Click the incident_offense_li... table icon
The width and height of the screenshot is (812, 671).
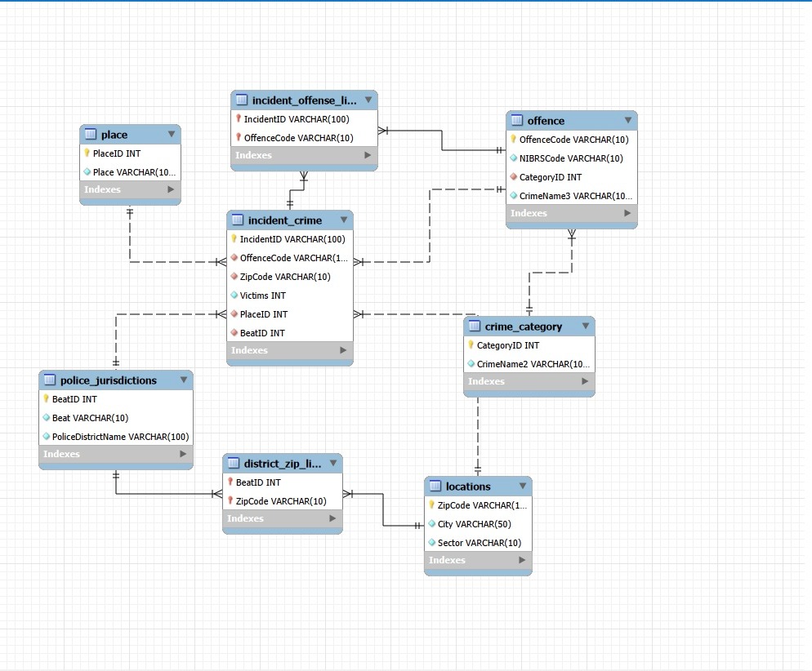(241, 100)
